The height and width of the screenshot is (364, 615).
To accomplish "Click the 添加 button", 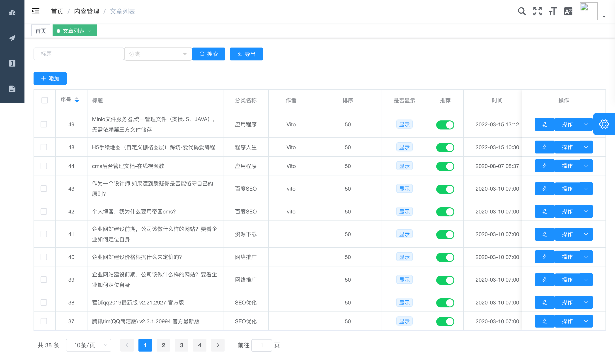I will click(x=50, y=79).
